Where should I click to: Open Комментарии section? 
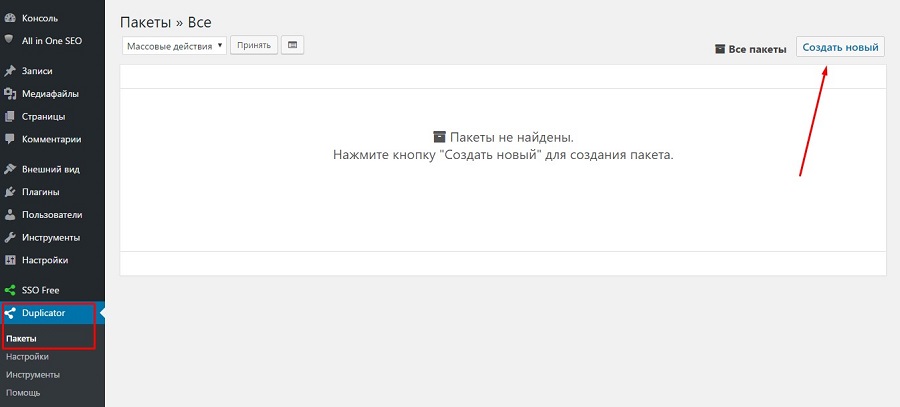point(52,139)
